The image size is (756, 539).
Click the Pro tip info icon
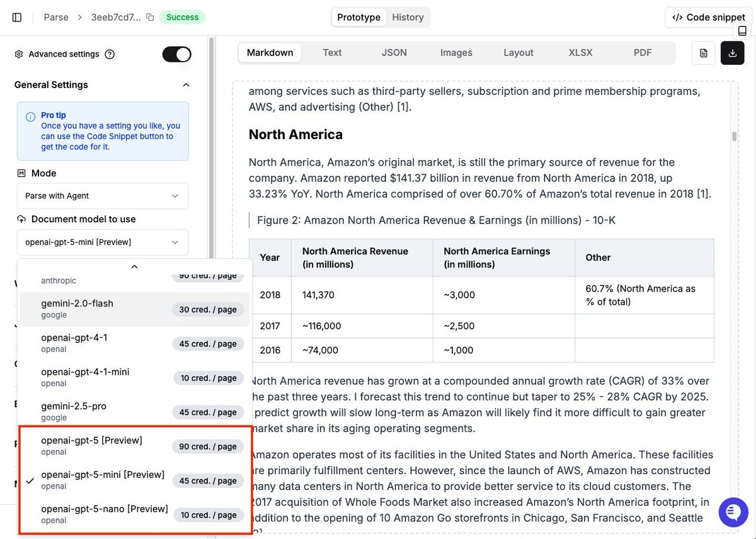(x=30, y=116)
